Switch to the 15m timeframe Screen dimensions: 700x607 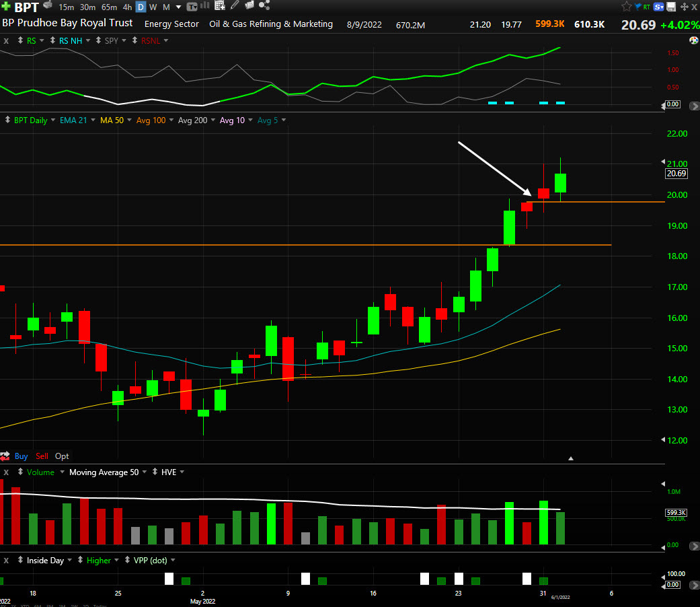coord(66,7)
